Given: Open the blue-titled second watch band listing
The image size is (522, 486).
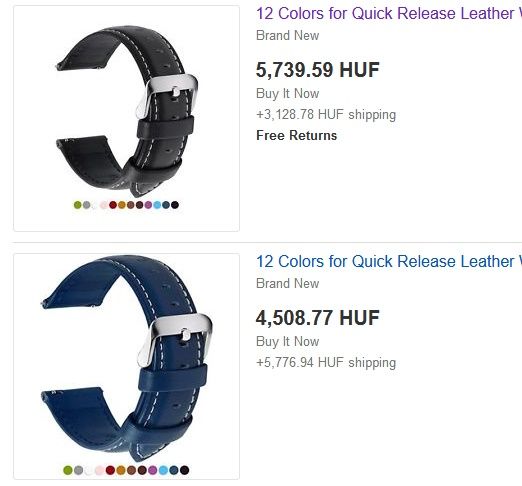Looking at the screenshot, I should (389, 262).
